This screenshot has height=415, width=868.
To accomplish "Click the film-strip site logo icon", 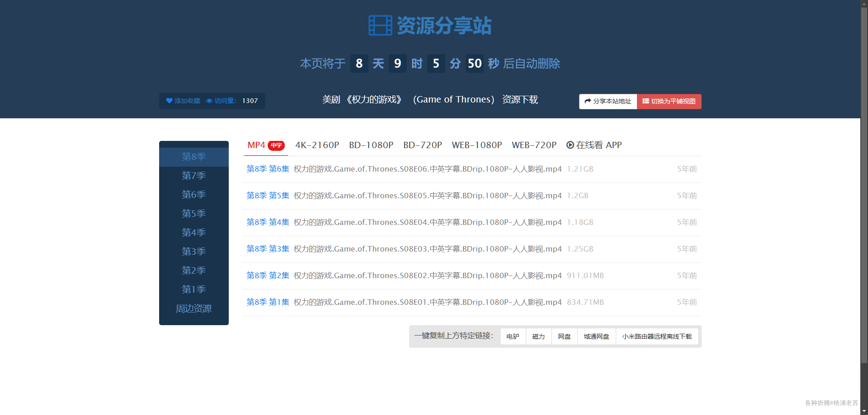I will (380, 25).
